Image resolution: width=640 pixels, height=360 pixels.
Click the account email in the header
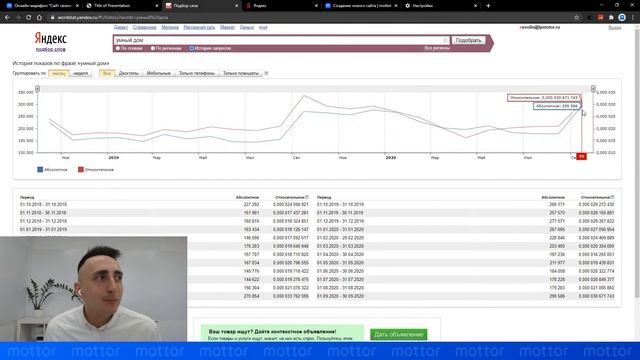540,27
